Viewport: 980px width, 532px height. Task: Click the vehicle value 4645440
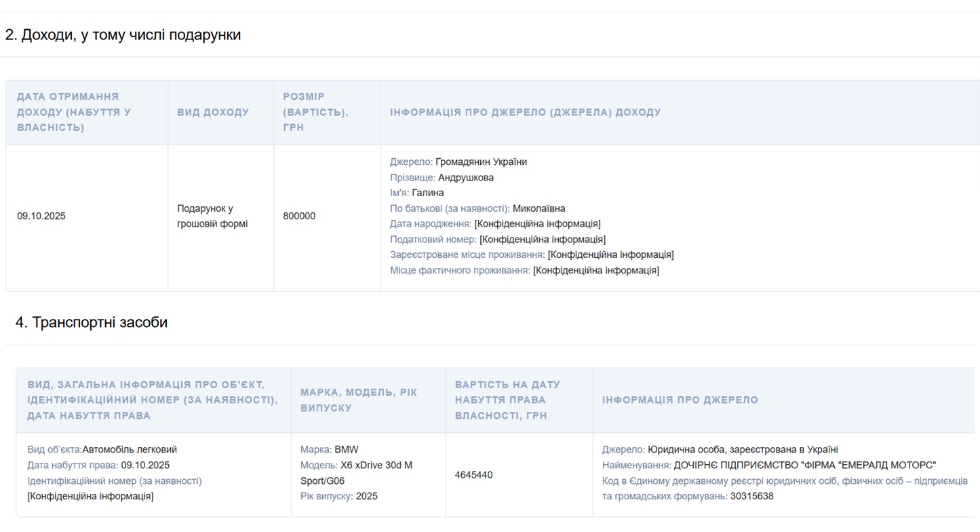tap(473, 475)
